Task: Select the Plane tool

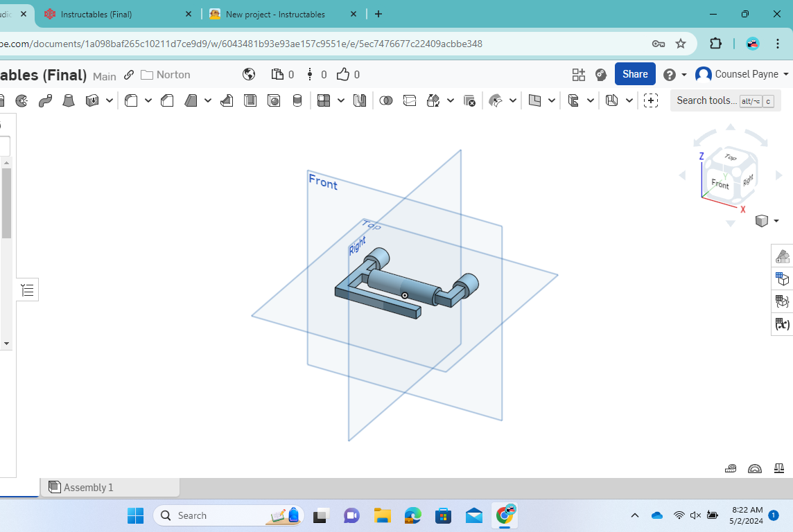Action: tap(534, 100)
